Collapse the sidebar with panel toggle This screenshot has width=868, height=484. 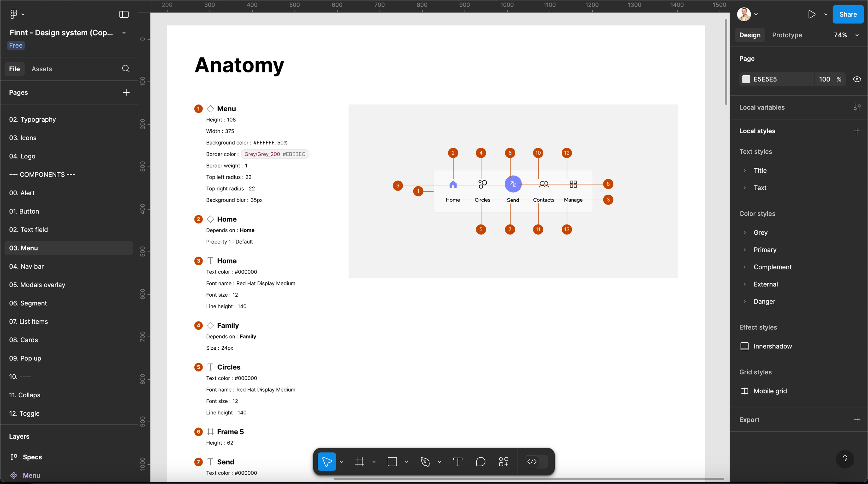point(124,14)
